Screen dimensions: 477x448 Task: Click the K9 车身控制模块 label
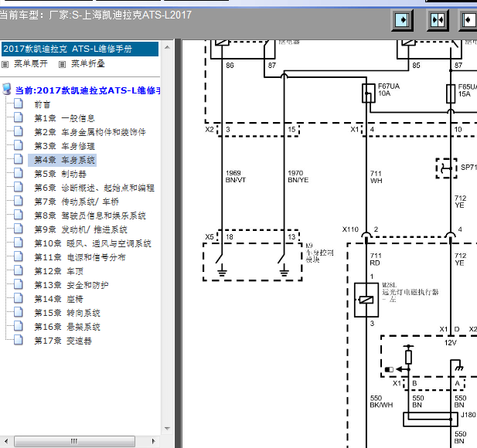[x=319, y=253]
